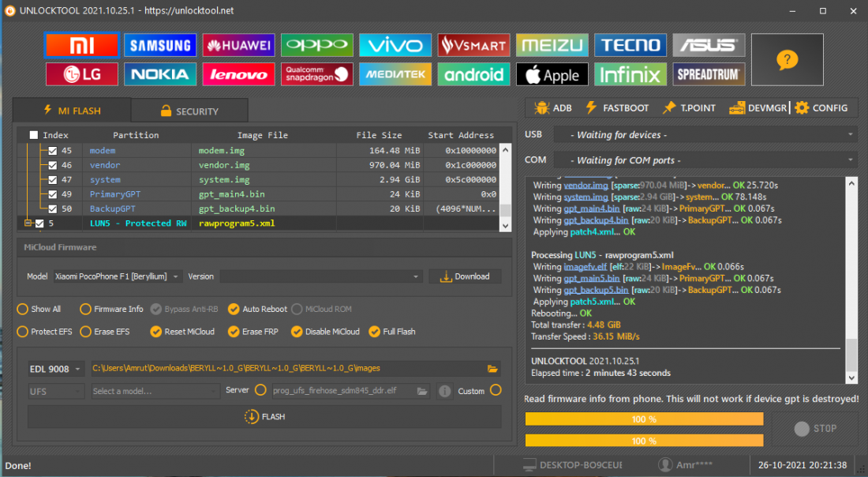Click the Download firmware button

click(465, 276)
